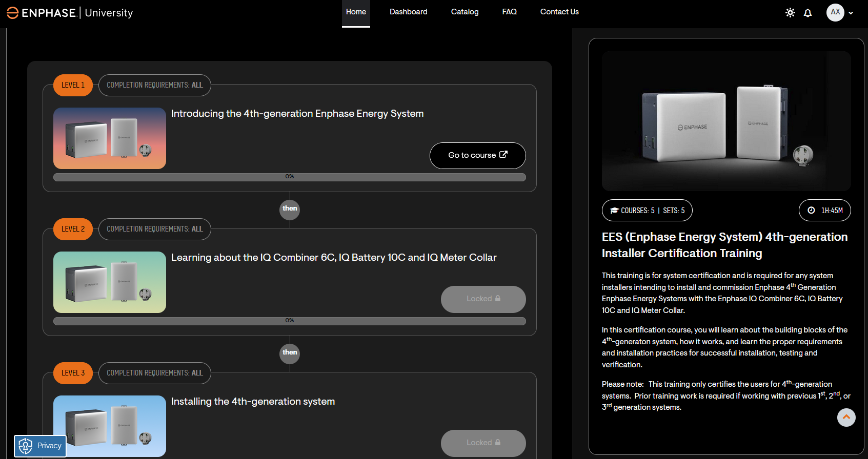Click the Privacy shield icon
868x459 pixels.
tap(26, 446)
